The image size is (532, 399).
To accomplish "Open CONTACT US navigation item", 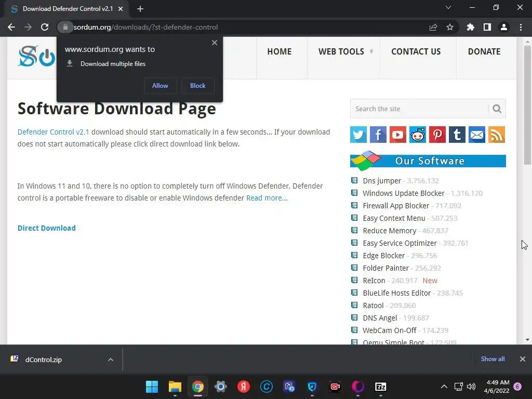I will [416, 51].
